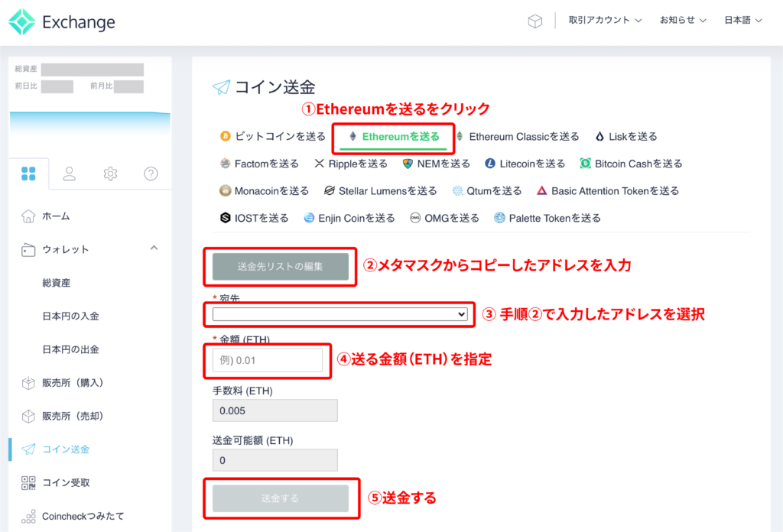Image resolution: width=783 pixels, height=532 pixels.
Task: Click the Ethereum Classic diamond icon
Action: [460, 136]
